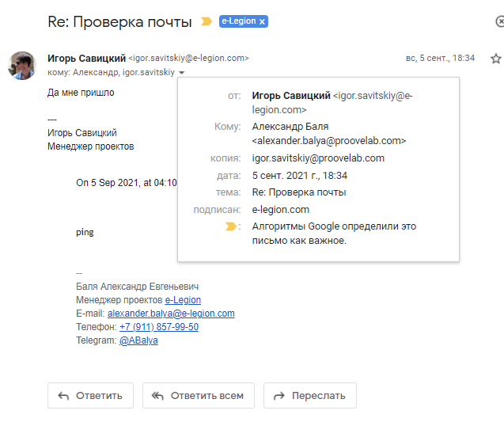Click the importance marker in the details popup
This screenshot has height=441, width=504.
230,226
